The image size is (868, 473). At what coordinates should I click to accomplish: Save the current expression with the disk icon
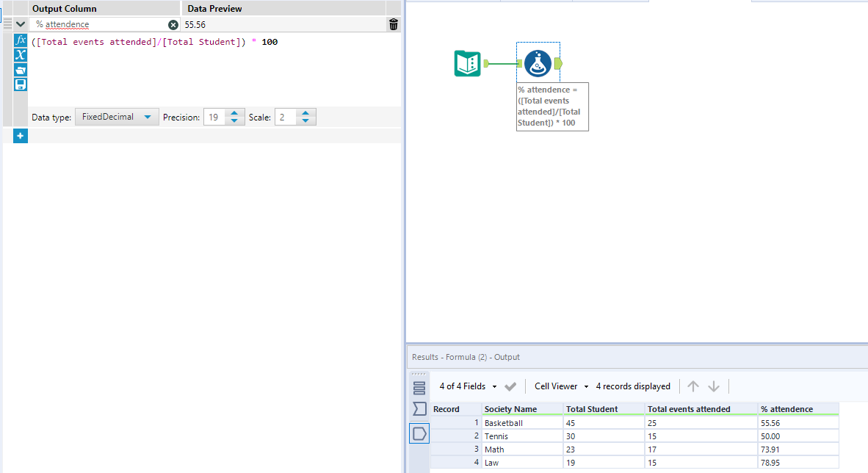coord(21,84)
